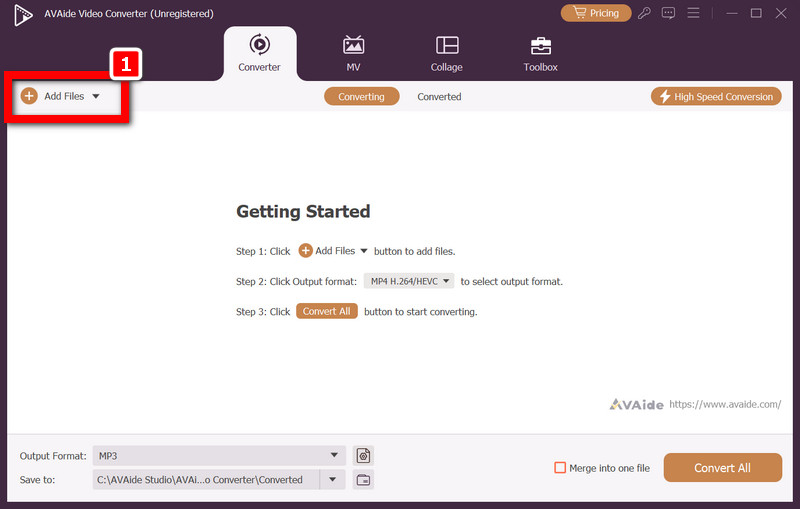Screen dimensions: 800x509
Task: Switch to the Toolbox tab
Action: [x=540, y=53]
